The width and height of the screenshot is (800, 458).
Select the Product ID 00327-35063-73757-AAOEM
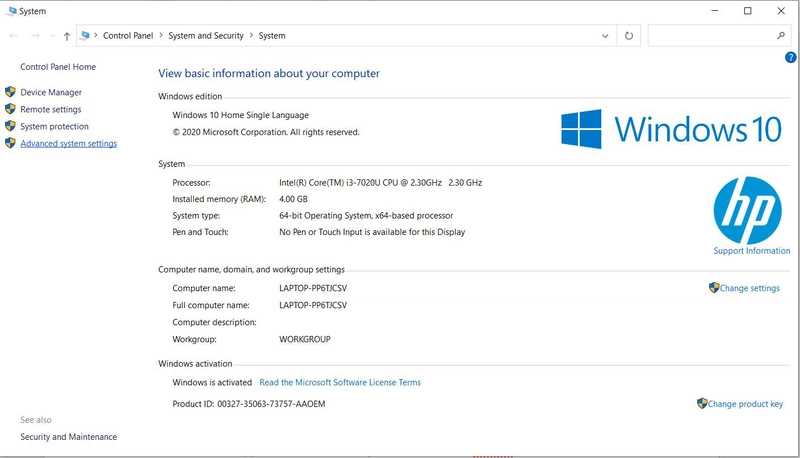271,404
